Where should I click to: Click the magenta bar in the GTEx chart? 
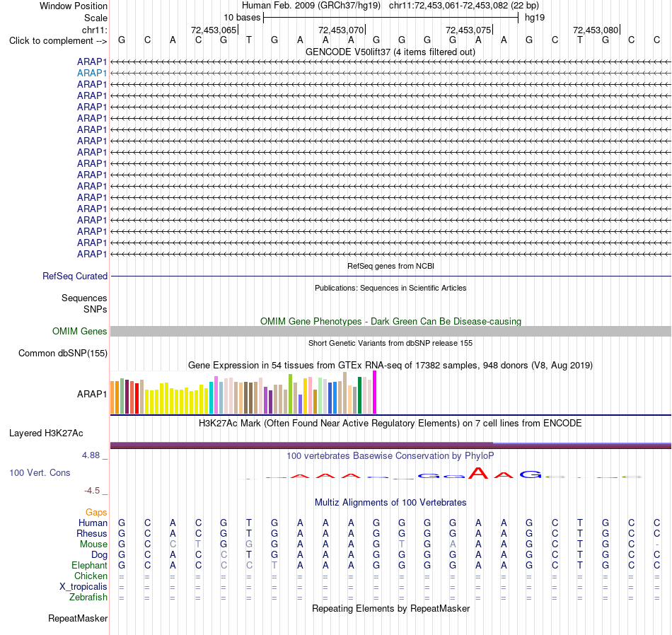coord(375,392)
